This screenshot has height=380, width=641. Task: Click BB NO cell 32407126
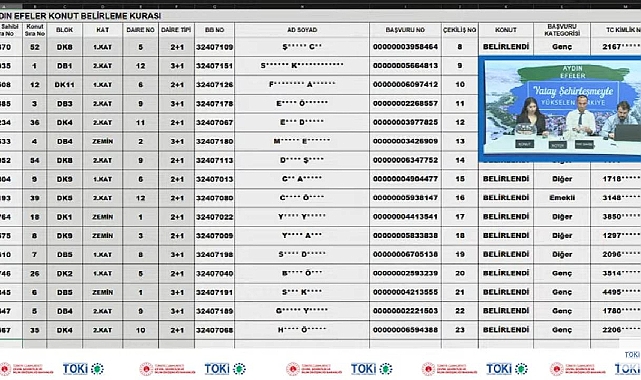point(215,85)
